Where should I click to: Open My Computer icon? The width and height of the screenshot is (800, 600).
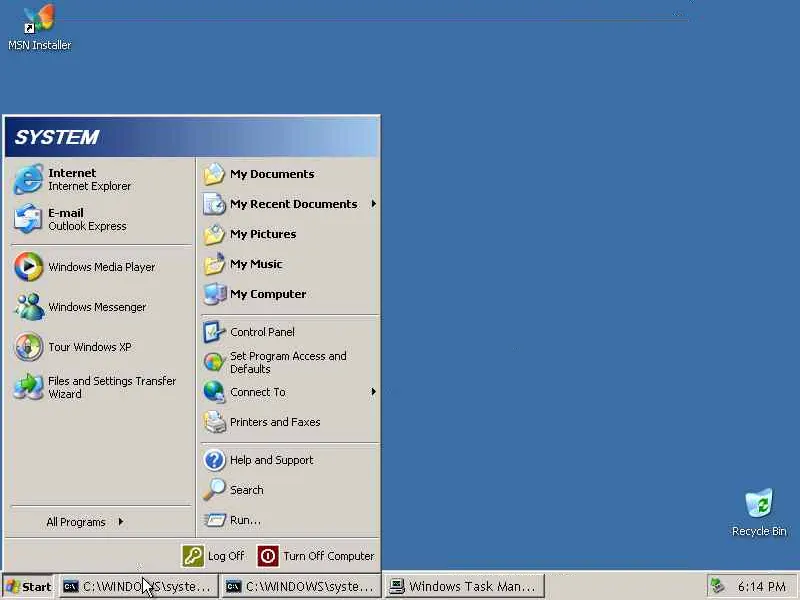pyautogui.click(x=214, y=294)
